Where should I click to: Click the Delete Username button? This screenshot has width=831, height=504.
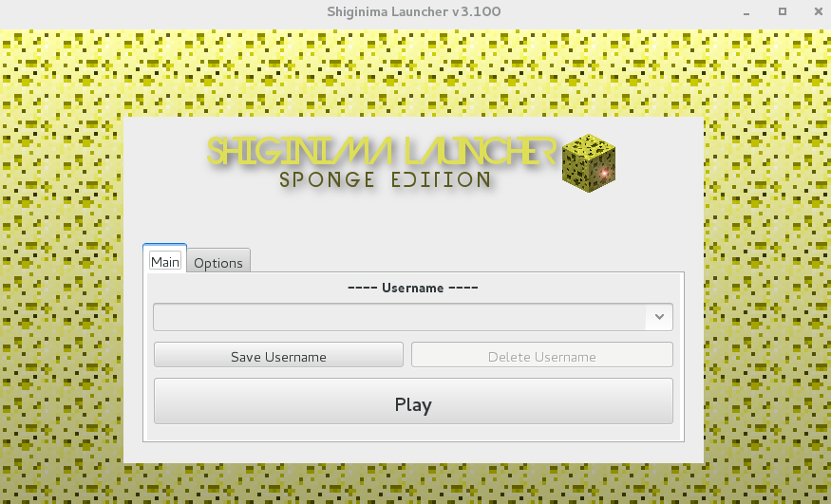point(541,357)
